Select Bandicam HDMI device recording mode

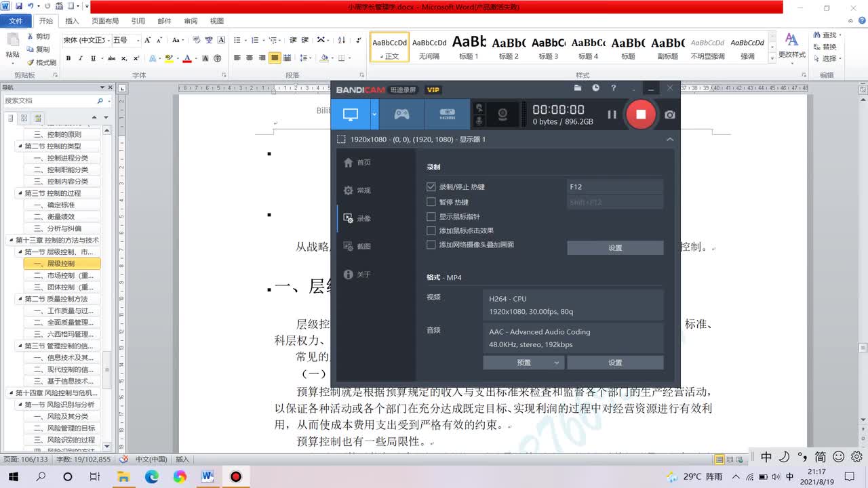tap(447, 115)
